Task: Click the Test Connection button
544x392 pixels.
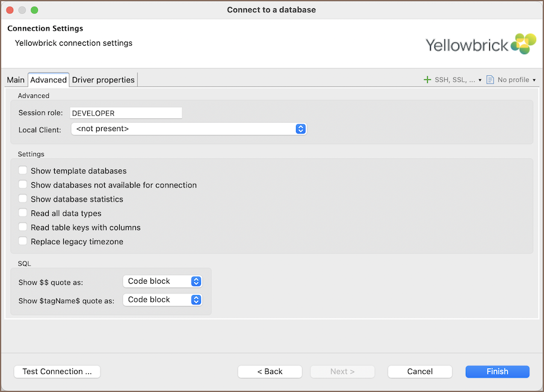Action: coord(57,372)
